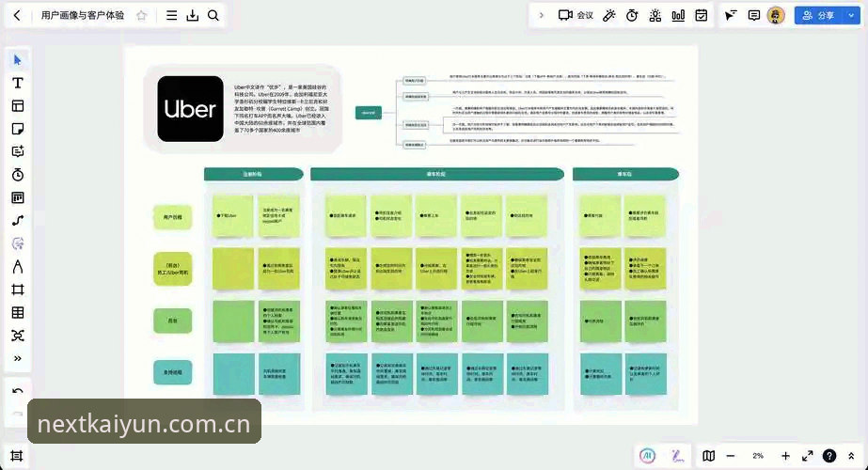
Task: Zoom out with the minus button
Action: click(731, 456)
